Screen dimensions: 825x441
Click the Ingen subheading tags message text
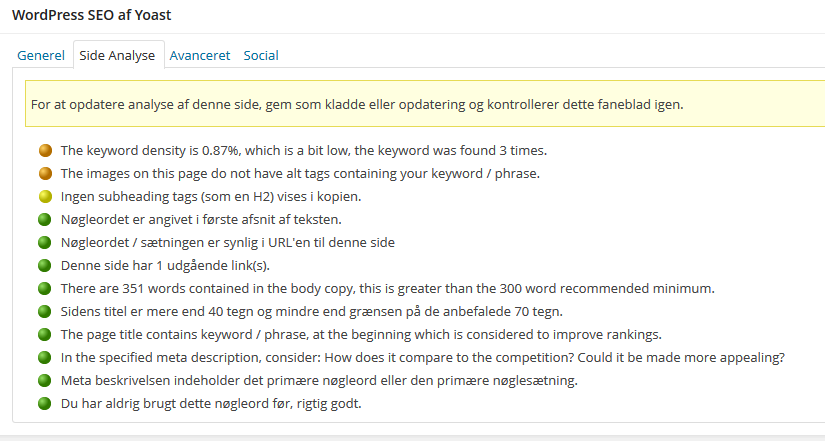(x=211, y=196)
